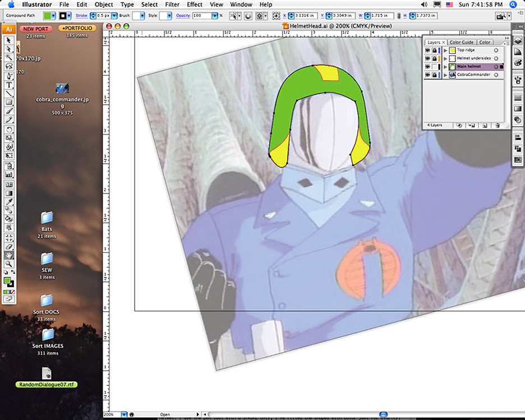Click the Opacity link in control bar
Viewport: 525px width, 420px height.
coord(183,15)
